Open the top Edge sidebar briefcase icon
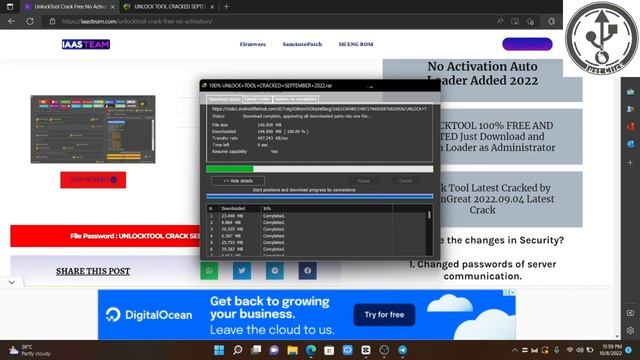640x360 pixels. click(x=631, y=92)
